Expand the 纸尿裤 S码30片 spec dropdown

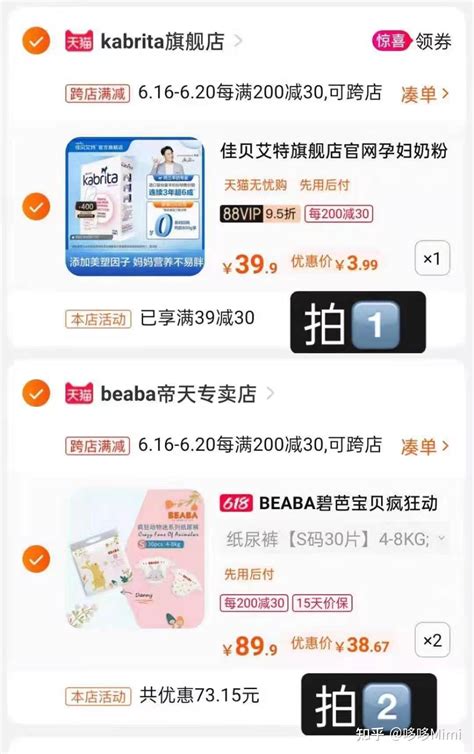336,539
